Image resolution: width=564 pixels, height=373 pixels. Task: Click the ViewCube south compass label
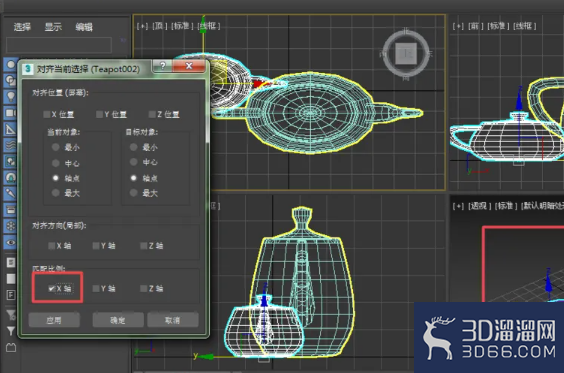coord(406,77)
